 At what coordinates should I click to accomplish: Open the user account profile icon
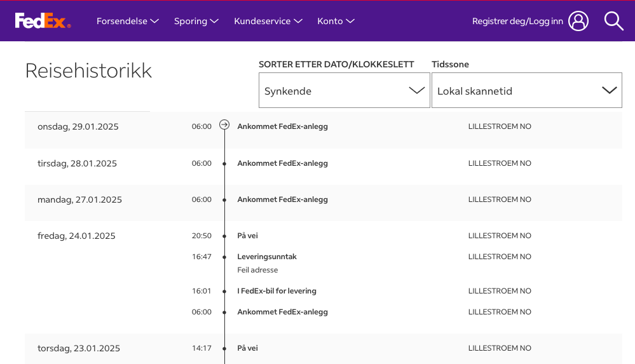click(578, 21)
